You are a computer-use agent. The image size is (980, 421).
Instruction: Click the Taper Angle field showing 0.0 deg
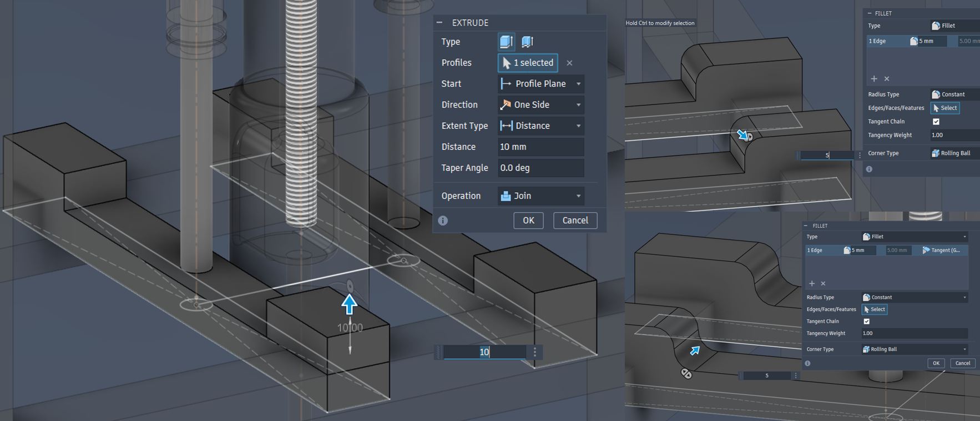coord(541,168)
